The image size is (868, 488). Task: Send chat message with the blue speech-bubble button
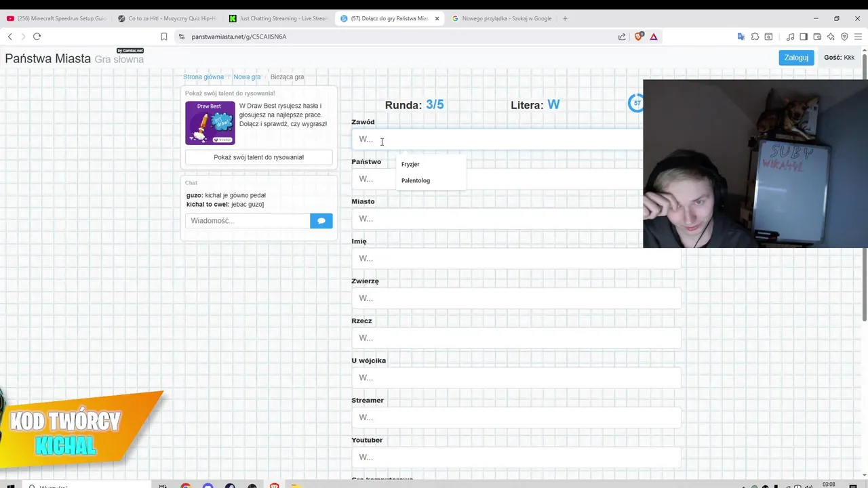tap(321, 221)
